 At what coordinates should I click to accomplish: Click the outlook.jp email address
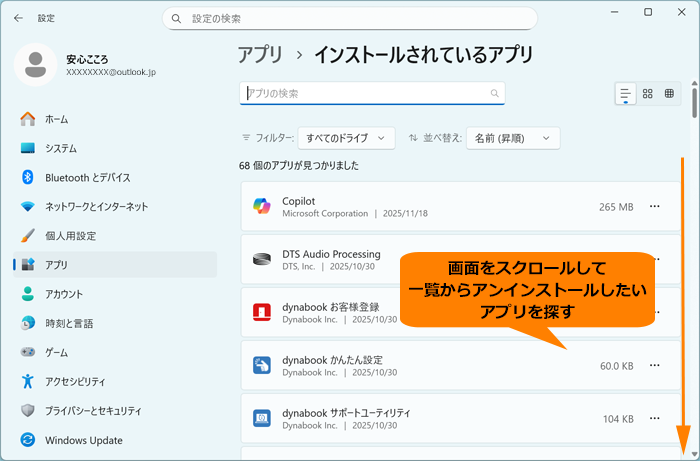point(111,72)
